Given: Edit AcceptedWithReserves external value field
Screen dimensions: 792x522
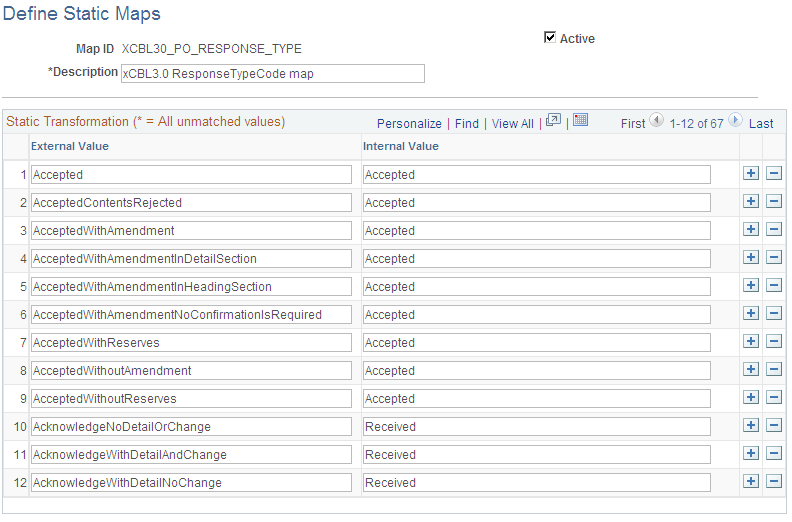Looking at the screenshot, I should (191, 343).
